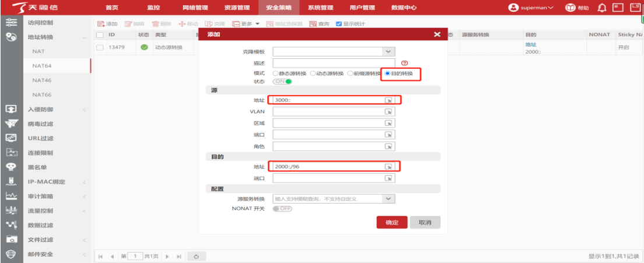Go to the next page arrow
Viewport: 644px width, 263px height.
click(167, 257)
